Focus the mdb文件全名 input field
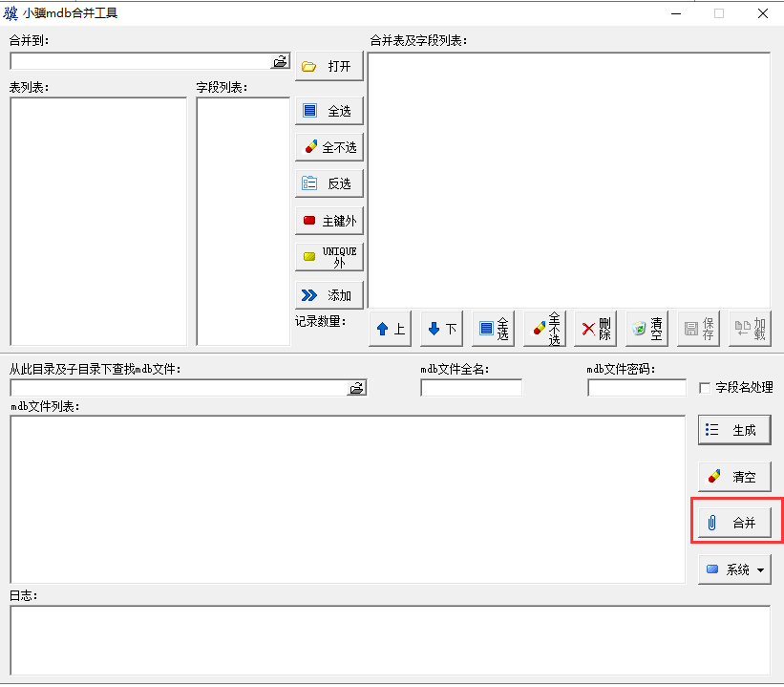Image resolution: width=784 pixels, height=687 pixels. tap(472, 388)
